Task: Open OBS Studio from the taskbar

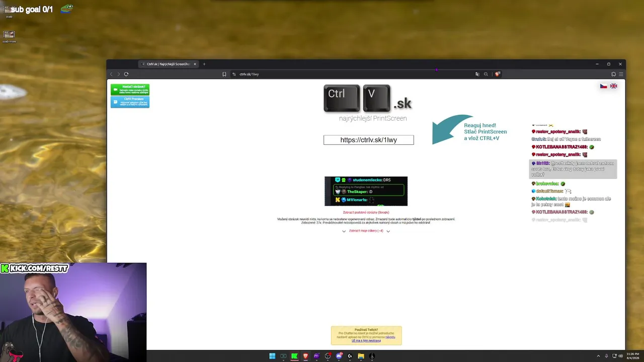Action: pos(328,356)
